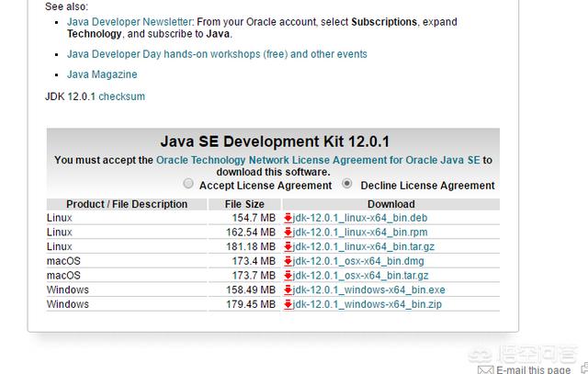The width and height of the screenshot is (588, 374).
Task: Open the JDK 12.0.1 checksum link
Action: [121, 96]
